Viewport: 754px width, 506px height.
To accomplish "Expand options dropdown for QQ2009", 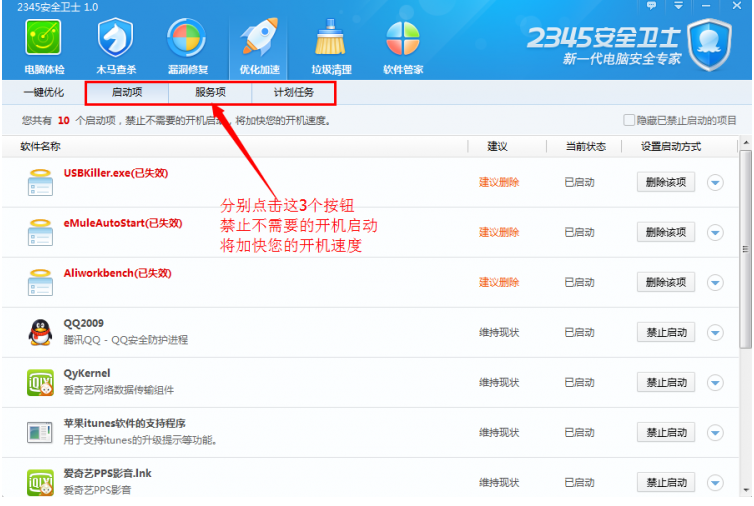I will coord(716,332).
